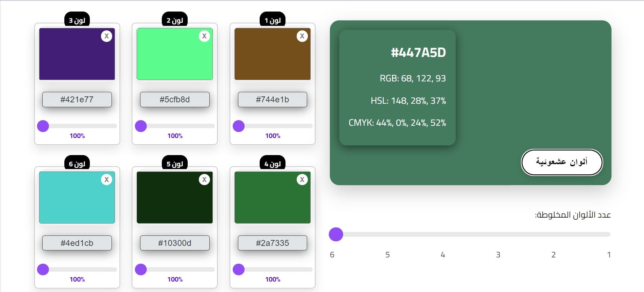Click the RGB: 68, 122, 93 value
This screenshot has width=644, height=292.
click(413, 78)
